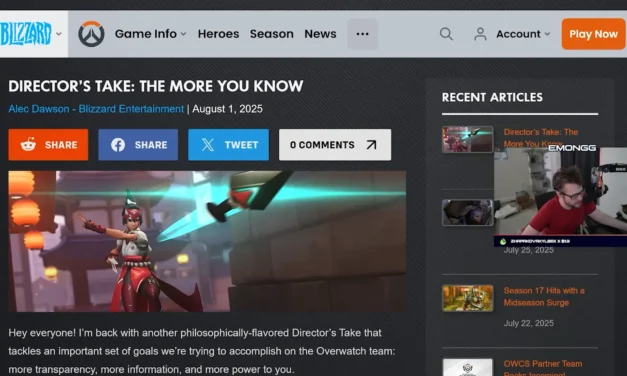Show more navigation items via ellipsis

pos(362,34)
